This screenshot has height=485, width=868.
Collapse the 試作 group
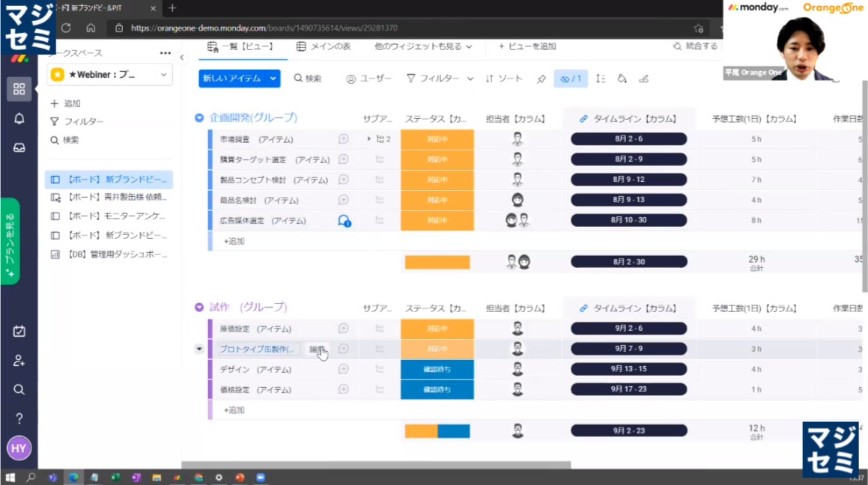pos(199,307)
